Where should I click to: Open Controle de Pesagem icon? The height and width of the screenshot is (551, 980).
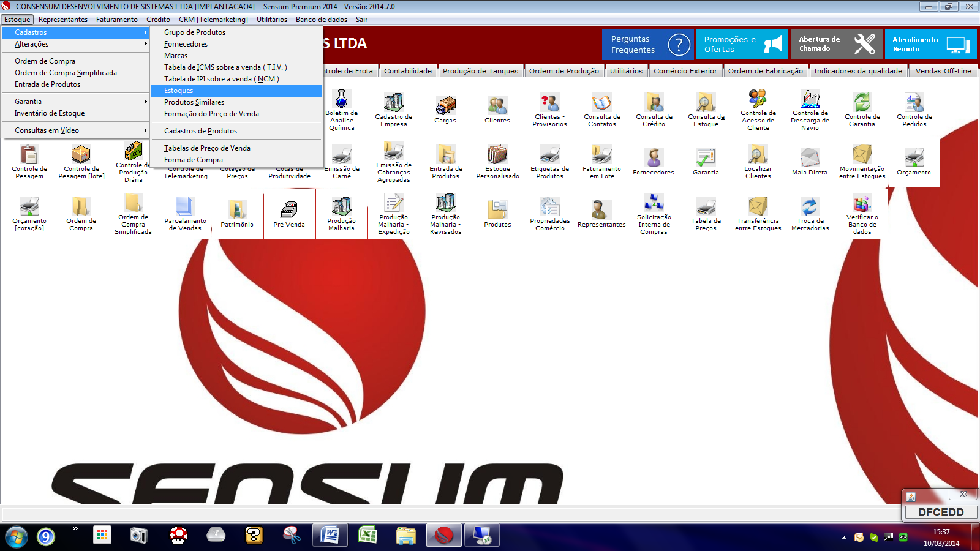tap(29, 162)
